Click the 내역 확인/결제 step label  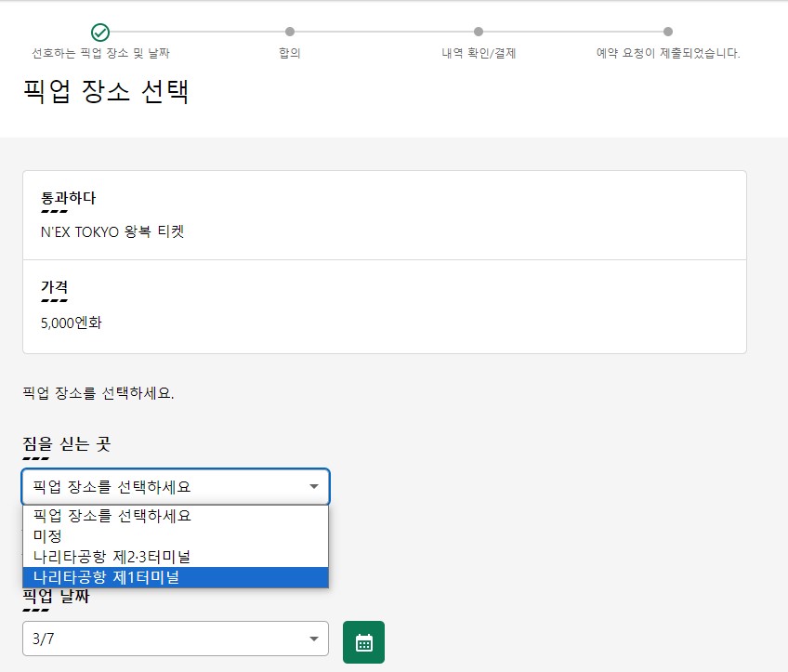pyautogui.click(x=479, y=53)
